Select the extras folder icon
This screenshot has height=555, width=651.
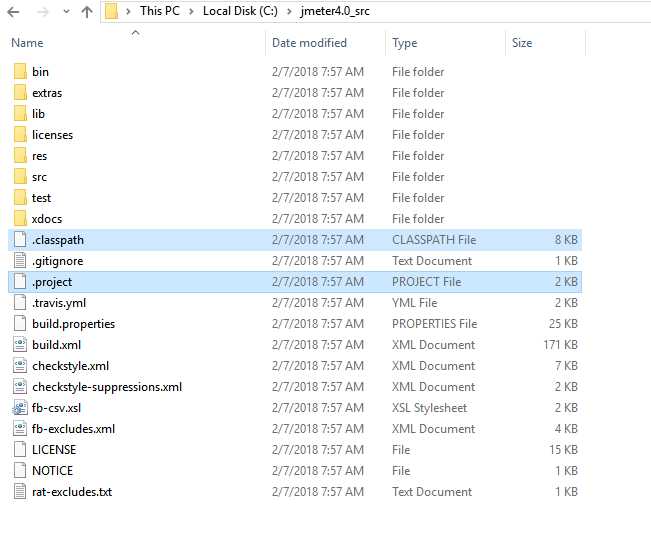20,92
